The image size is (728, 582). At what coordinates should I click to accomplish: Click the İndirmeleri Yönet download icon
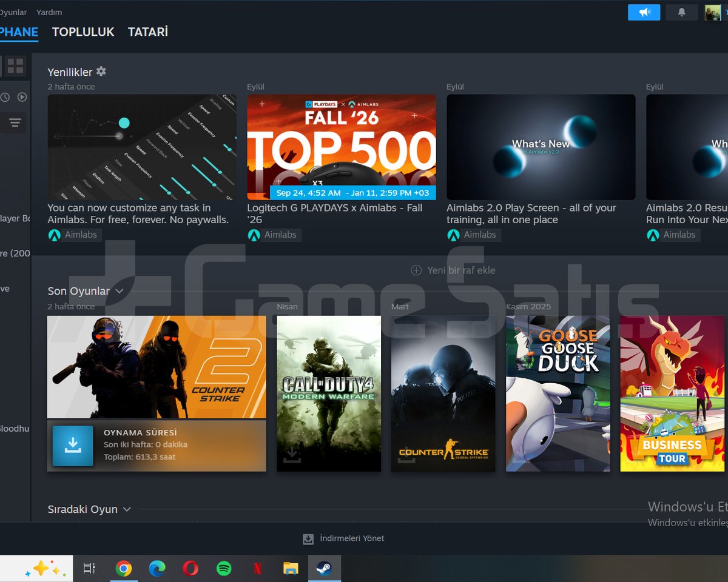[x=308, y=538]
